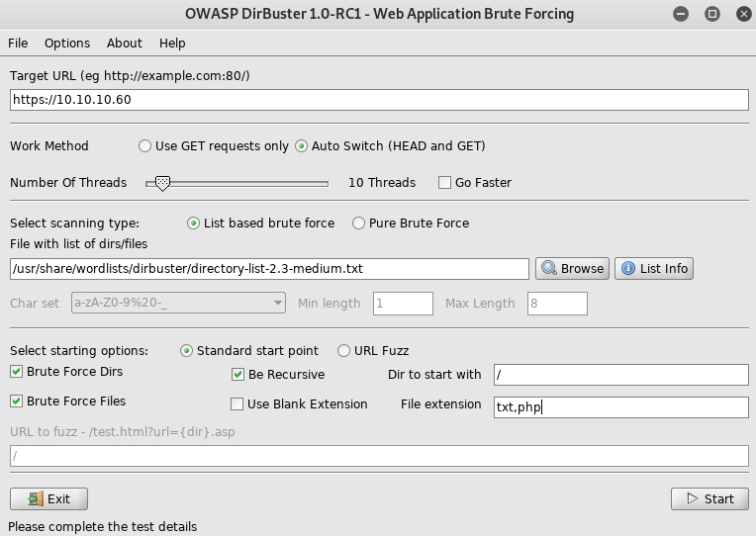Click the File extension field
The width and height of the screenshot is (756, 536).
621,407
